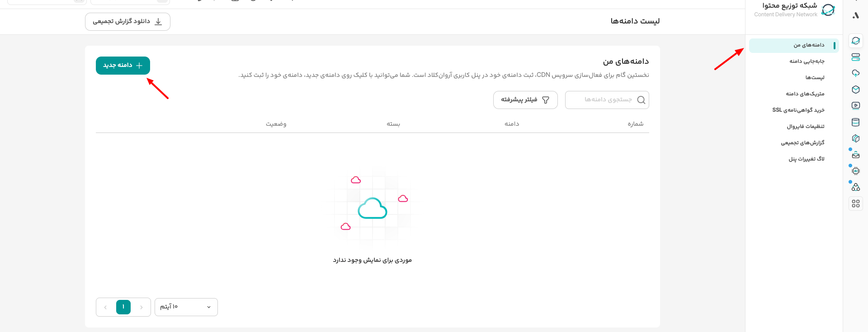Open the AI chip service icon
868x332 pixels.
pos(855,171)
